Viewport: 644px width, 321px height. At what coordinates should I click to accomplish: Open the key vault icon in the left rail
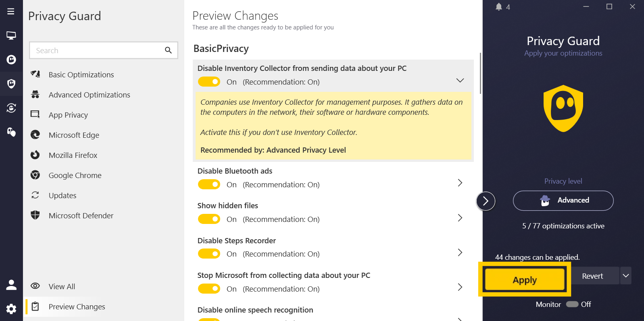point(11,132)
